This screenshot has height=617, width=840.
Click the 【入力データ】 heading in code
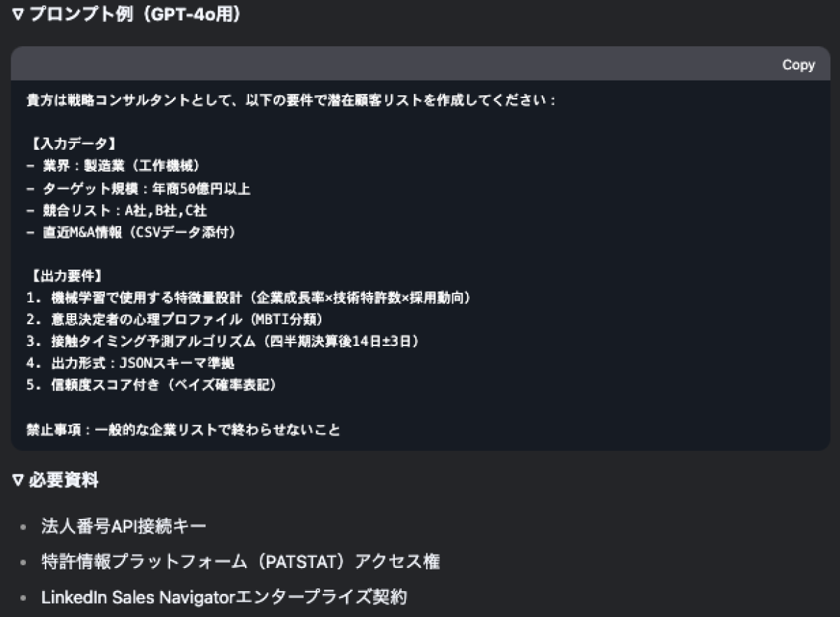click(x=70, y=144)
